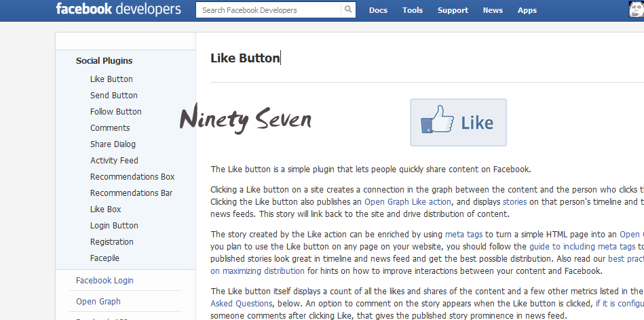644x320 pixels.
Task: Open Follow Button in sidebar
Action: click(116, 112)
